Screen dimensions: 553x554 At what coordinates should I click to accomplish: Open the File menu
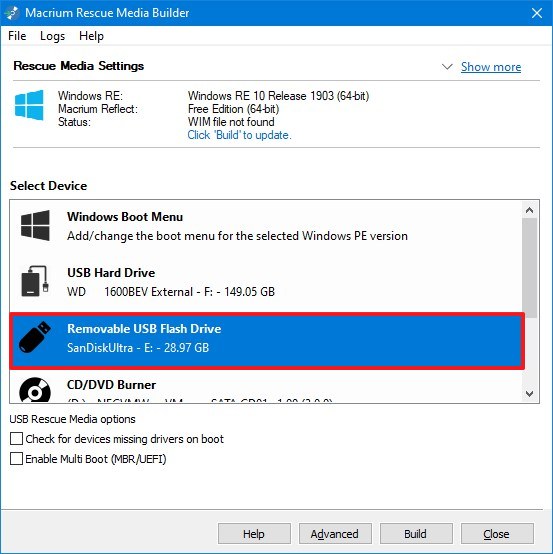[x=17, y=36]
